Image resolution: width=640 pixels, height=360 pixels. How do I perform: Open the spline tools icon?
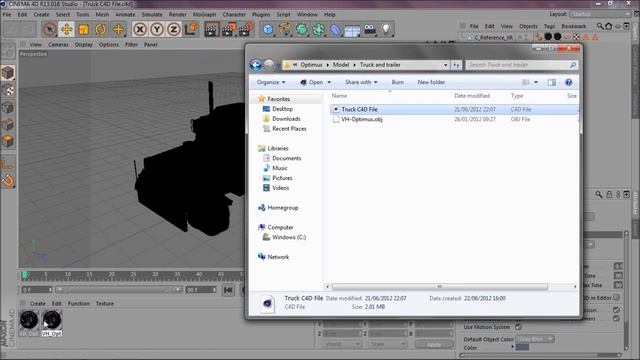pos(285,29)
